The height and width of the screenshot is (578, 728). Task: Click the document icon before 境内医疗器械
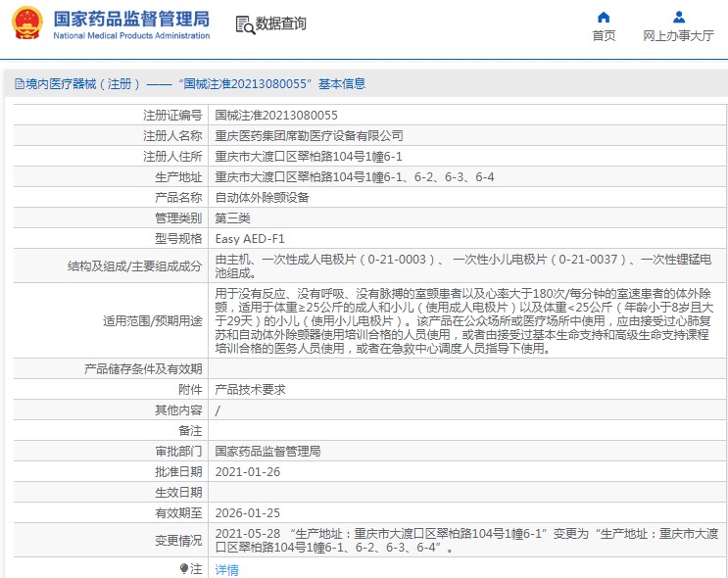18,84
